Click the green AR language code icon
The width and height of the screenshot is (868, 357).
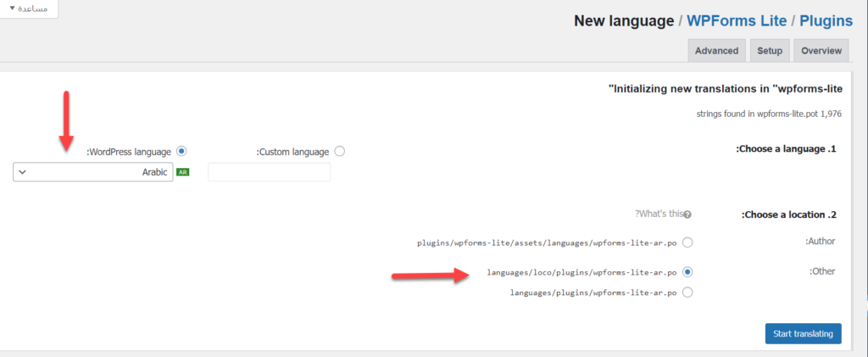click(x=183, y=172)
